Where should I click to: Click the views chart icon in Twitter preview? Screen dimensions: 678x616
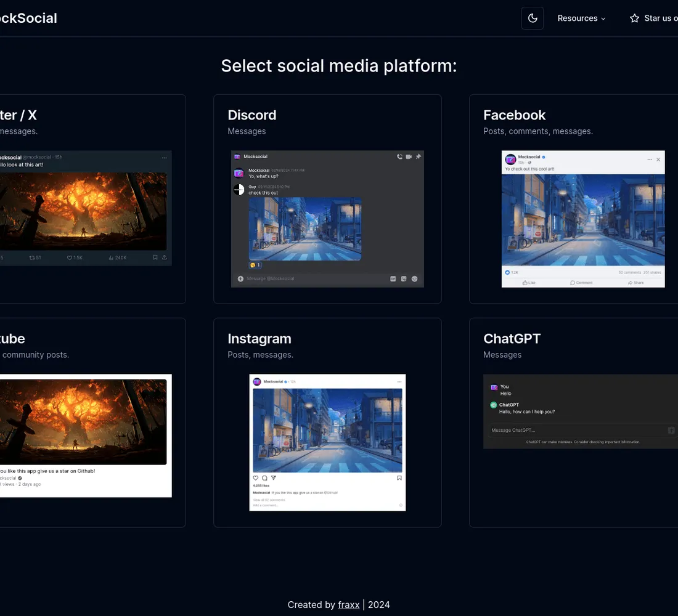(111, 257)
